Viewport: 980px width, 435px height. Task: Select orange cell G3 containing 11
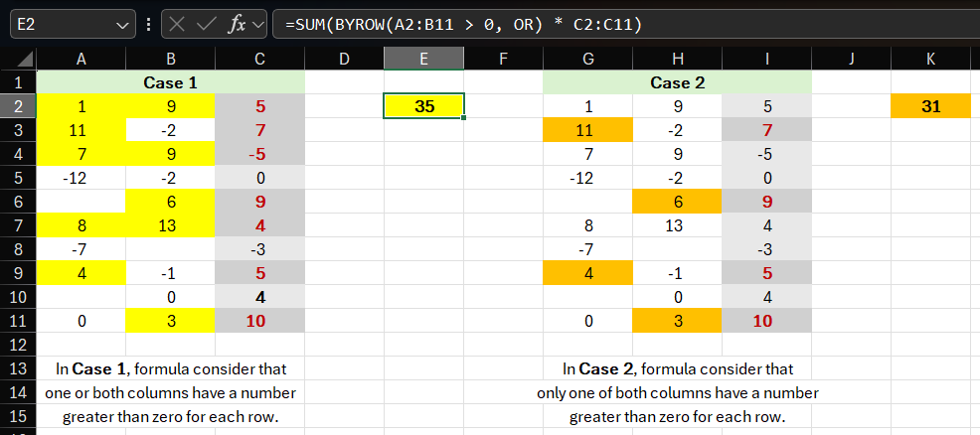[587, 130]
